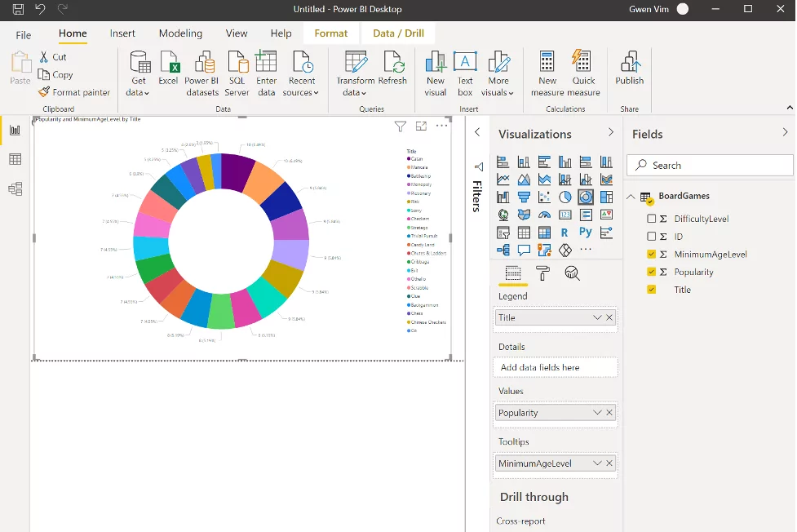The width and height of the screenshot is (797, 532).
Task: Check the DifficultyLevel field
Action: [x=651, y=219]
